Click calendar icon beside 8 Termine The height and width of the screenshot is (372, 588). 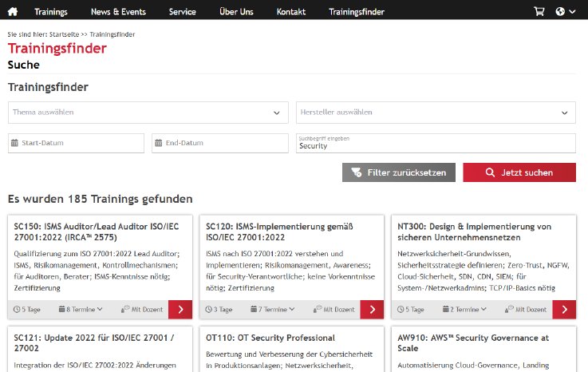pos(62,309)
